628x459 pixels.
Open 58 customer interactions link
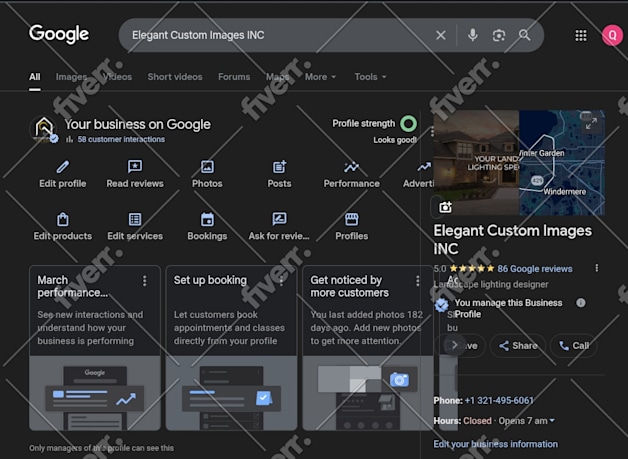121,139
